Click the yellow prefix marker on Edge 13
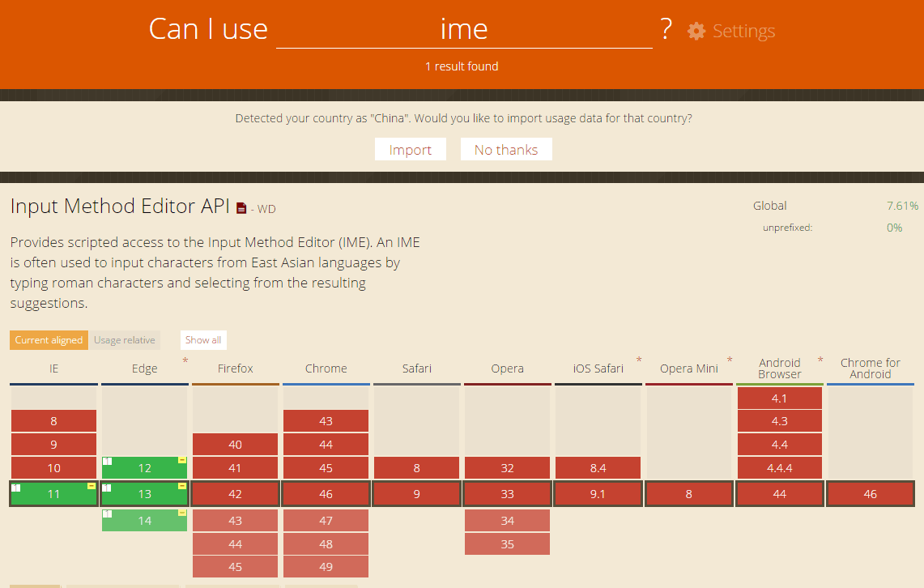Image resolution: width=924 pixels, height=588 pixels. [x=182, y=486]
